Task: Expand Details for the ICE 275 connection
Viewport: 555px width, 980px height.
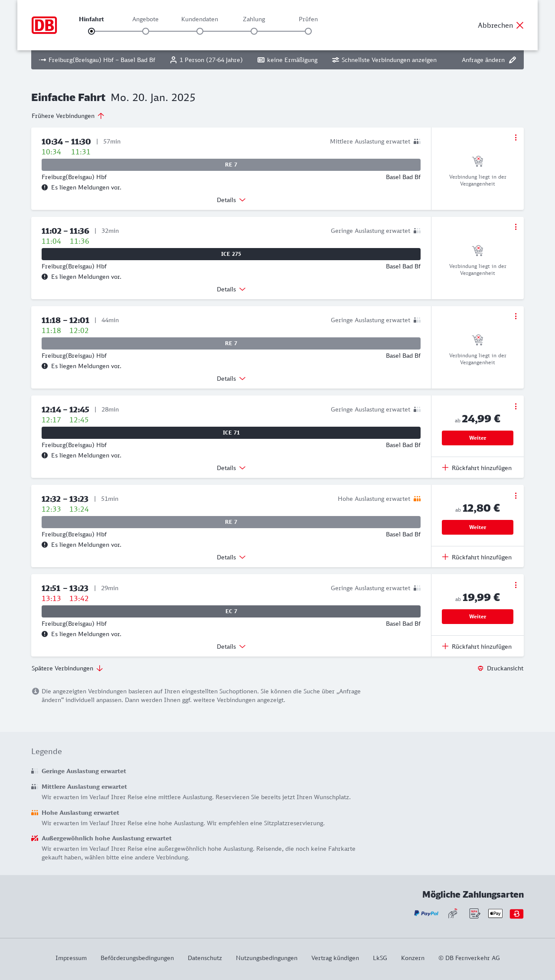Action: point(231,289)
